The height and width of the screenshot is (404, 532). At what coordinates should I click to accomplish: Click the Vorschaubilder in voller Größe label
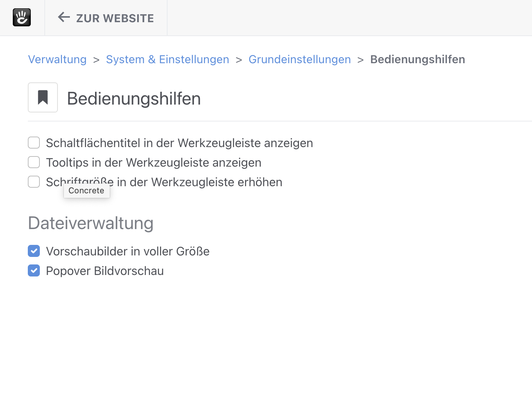(128, 251)
